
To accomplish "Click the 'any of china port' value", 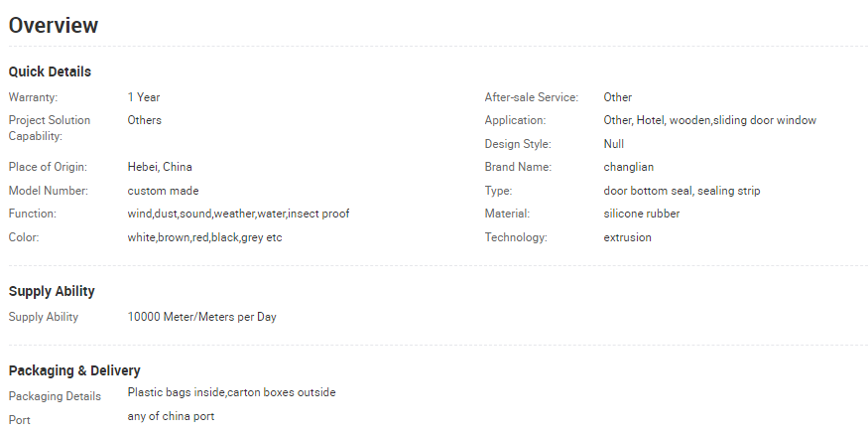I will (x=171, y=416).
